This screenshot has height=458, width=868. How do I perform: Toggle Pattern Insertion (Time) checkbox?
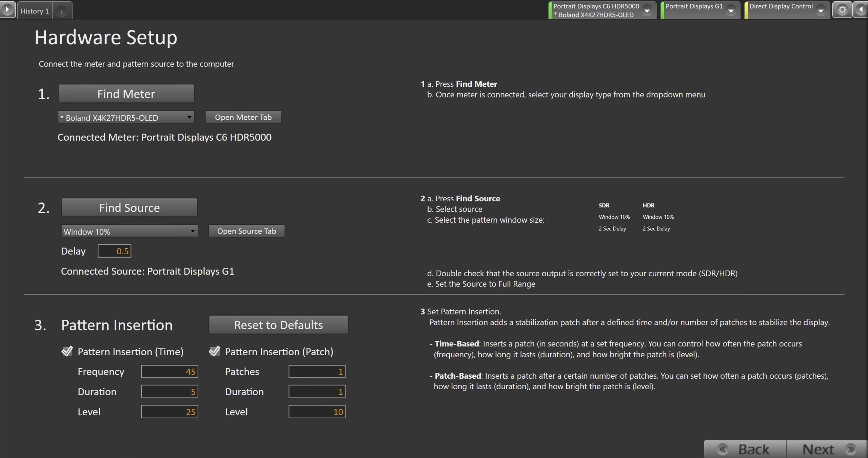tap(67, 351)
